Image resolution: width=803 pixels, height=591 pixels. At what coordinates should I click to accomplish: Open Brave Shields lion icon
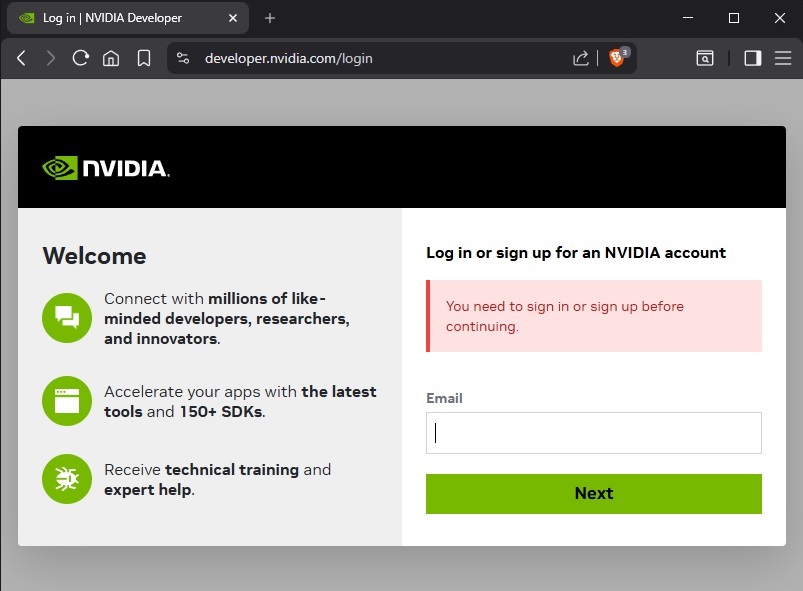point(617,58)
